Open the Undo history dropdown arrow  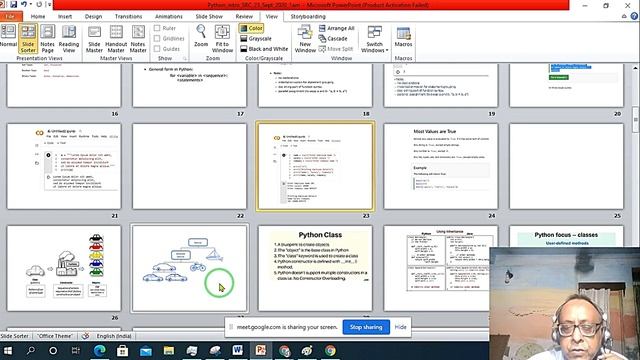tap(31, 4)
